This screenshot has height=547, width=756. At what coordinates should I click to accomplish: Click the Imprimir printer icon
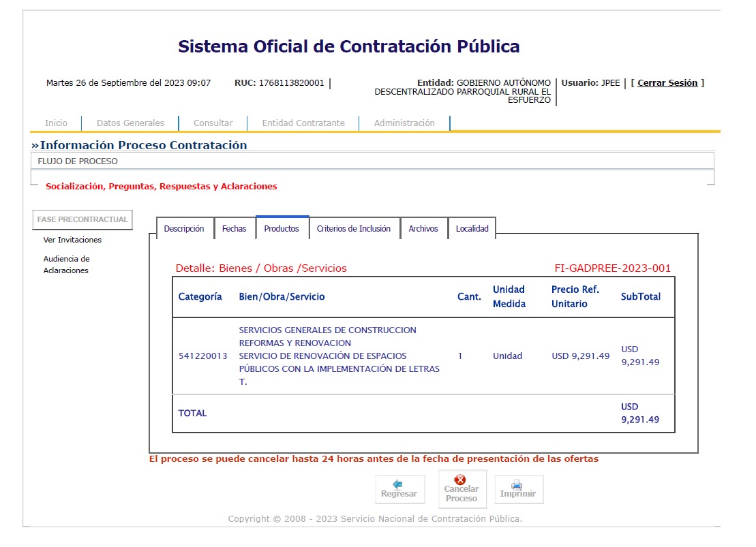pyautogui.click(x=517, y=484)
